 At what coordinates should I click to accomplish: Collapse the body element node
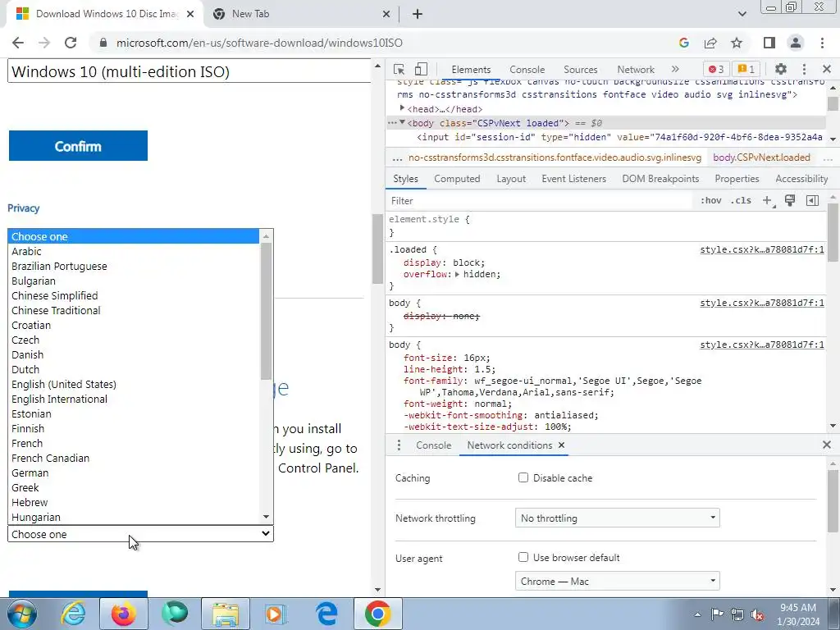pyautogui.click(x=402, y=123)
